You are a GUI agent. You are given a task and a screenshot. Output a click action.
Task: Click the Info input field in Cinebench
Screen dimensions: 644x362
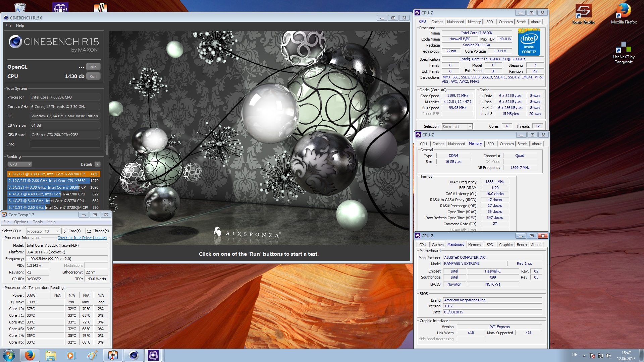click(x=65, y=144)
